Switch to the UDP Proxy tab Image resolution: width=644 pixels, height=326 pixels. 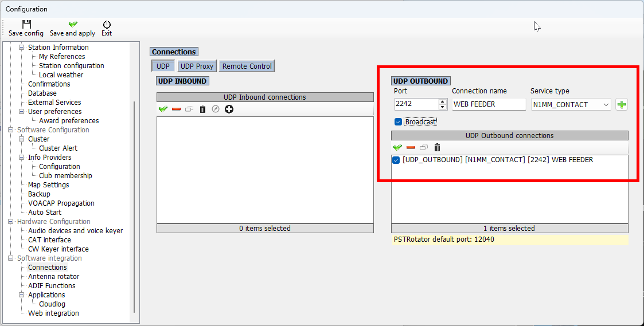[x=197, y=66]
